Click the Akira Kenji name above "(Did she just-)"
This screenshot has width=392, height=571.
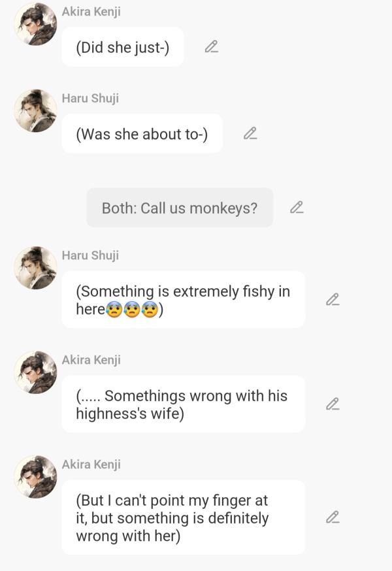(x=91, y=12)
